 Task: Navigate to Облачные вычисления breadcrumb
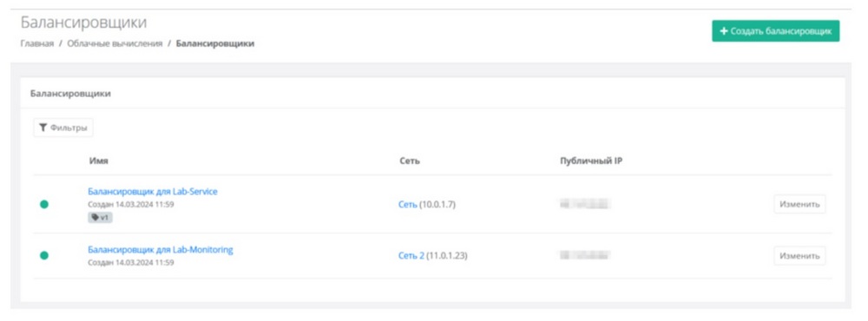115,43
